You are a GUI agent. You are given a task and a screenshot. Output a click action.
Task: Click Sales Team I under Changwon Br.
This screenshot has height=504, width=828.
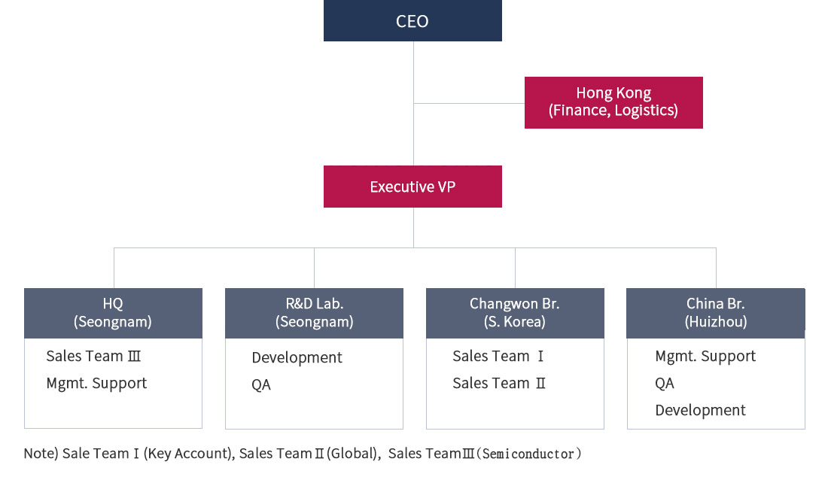click(498, 356)
